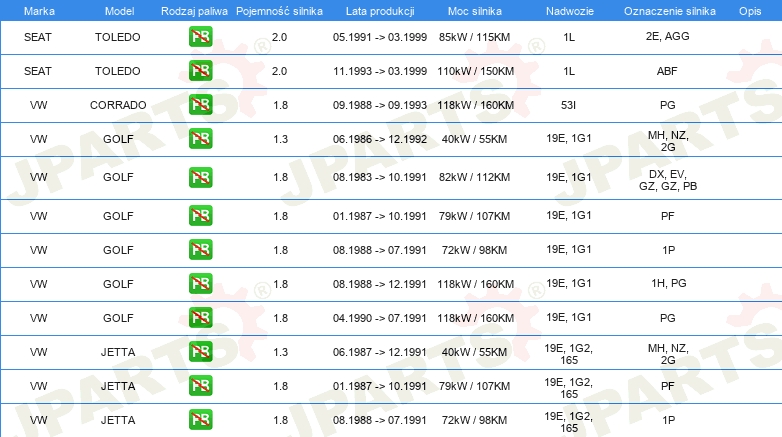Click the '04.1990 -> 07.1991' production dates
Screen dimensions: 782x437
(380, 318)
